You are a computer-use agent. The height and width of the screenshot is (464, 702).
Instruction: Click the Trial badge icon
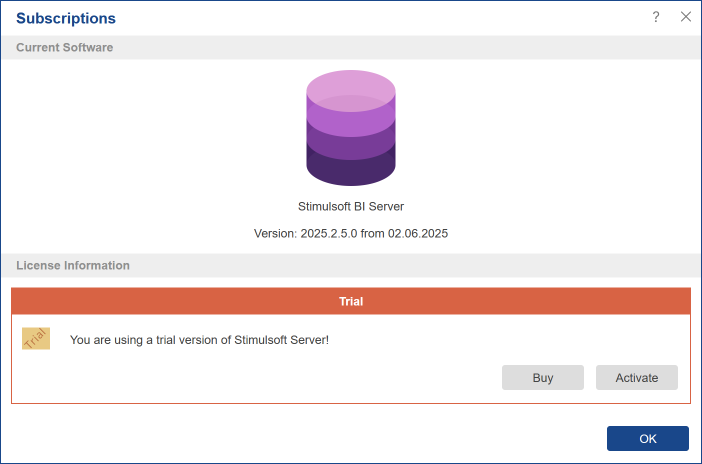tap(36, 339)
